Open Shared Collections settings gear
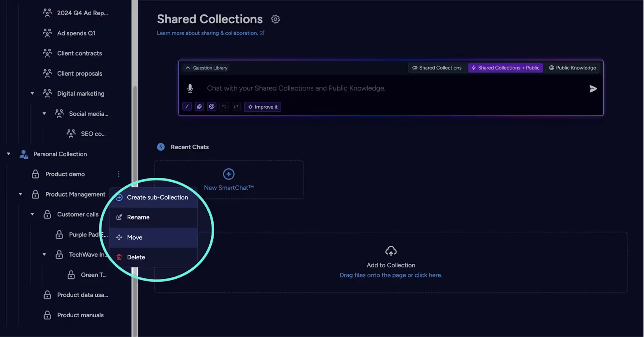This screenshot has width=644, height=337. pos(275,19)
